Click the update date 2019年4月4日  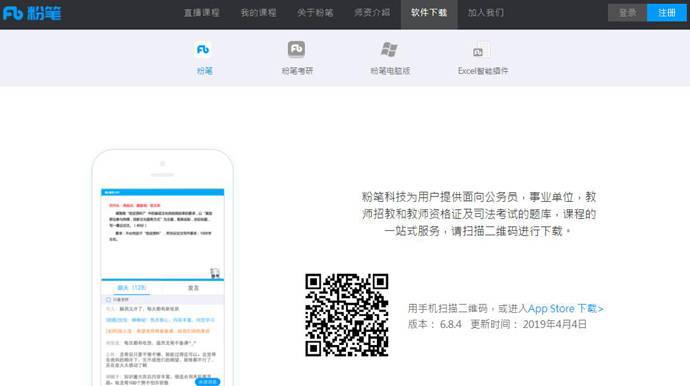(554, 325)
